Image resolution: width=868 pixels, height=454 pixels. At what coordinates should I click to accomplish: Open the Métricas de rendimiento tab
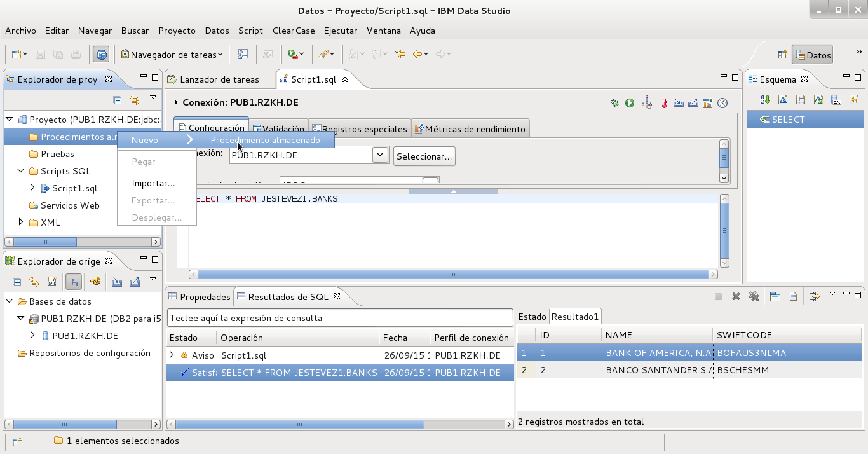click(x=470, y=128)
